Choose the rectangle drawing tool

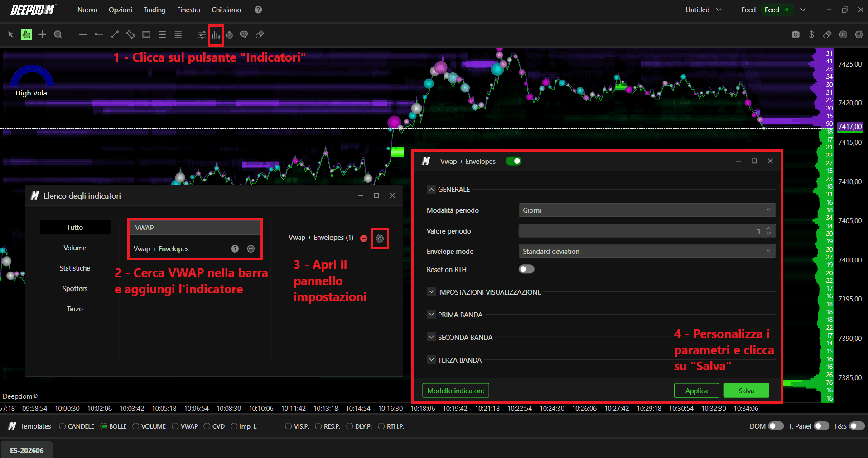(146, 34)
